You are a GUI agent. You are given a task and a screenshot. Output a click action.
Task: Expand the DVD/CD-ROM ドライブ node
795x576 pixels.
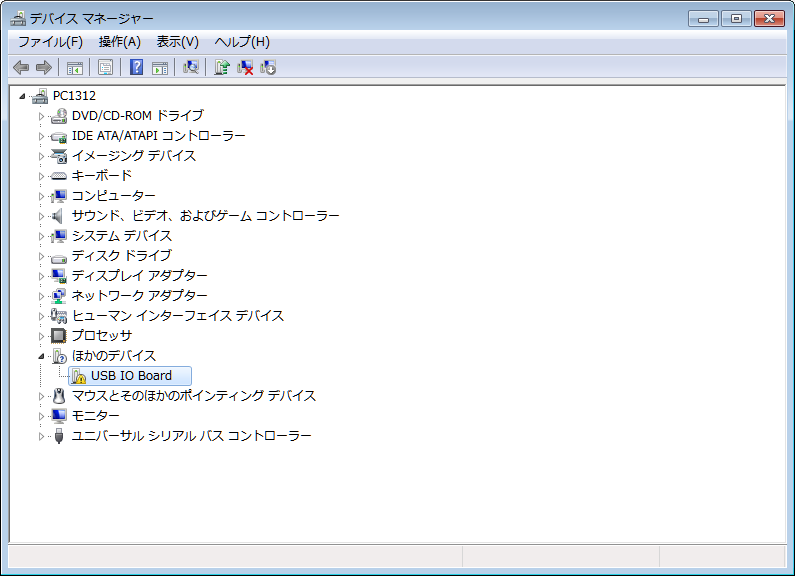[42, 116]
